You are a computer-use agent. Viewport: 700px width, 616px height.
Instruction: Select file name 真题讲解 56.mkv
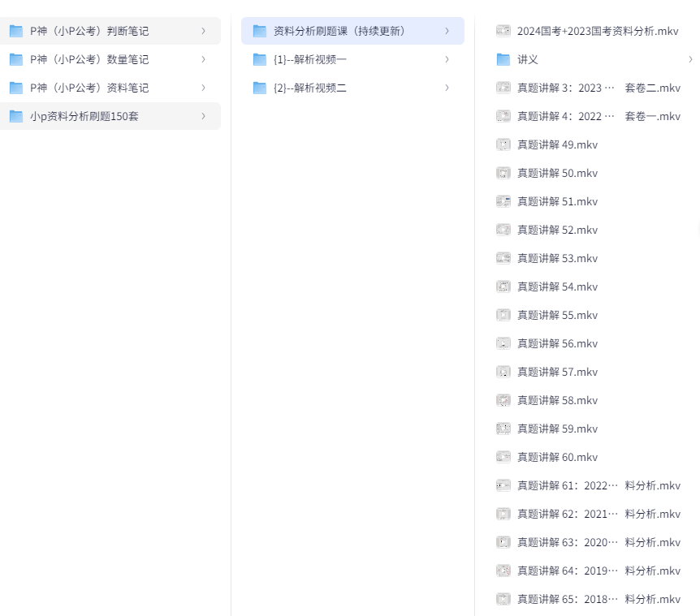click(558, 343)
